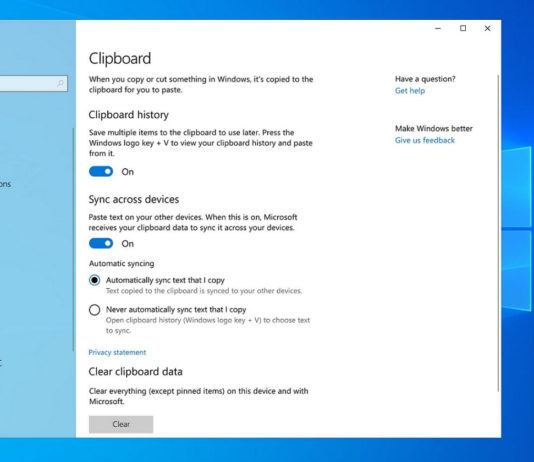
Task: Click the Sync across devices heading
Action: pos(134,199)
